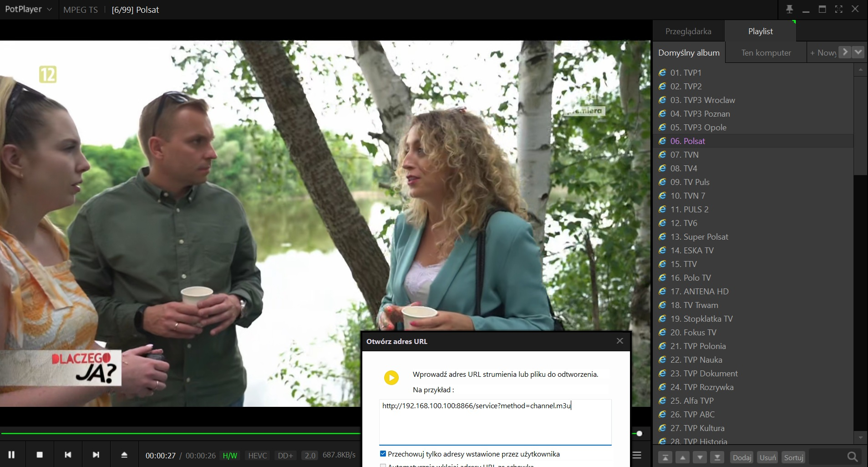Screen dimensions: 868x467
Task: Move selected playlist item up one position
Action: point(683,457)
